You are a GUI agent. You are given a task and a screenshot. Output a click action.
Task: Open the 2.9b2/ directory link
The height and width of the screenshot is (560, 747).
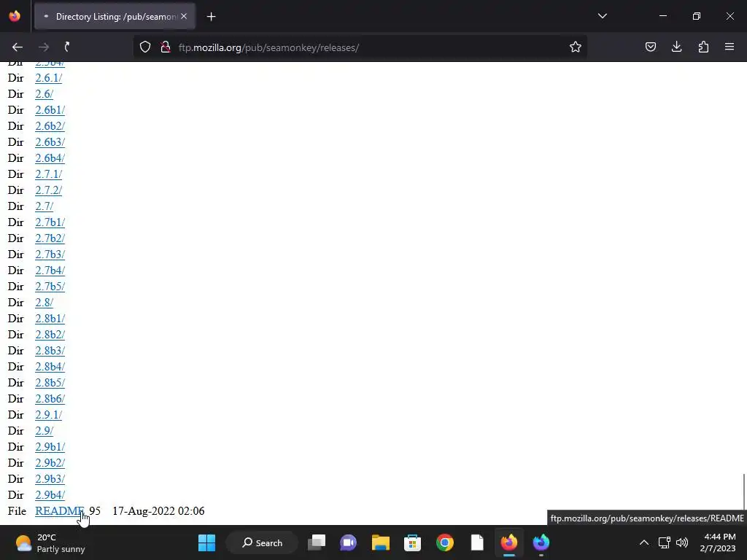point(50,463)
